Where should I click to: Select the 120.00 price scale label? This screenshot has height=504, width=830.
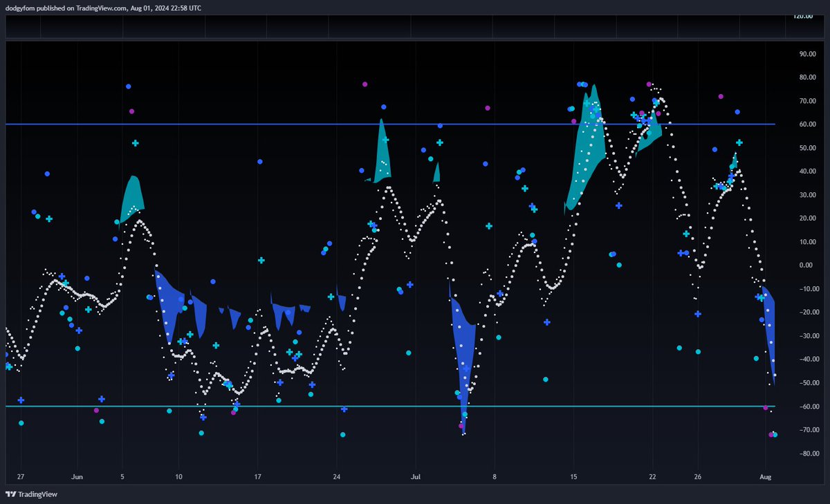(802, 16)
